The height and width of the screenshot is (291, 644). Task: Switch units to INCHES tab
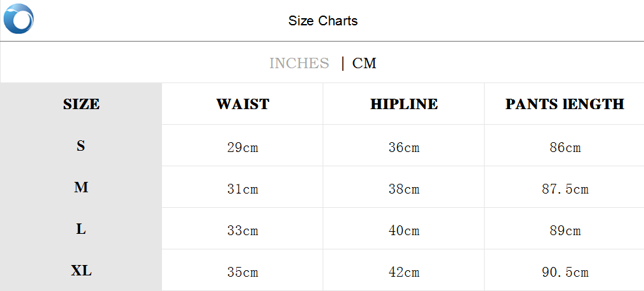click(299, 63)
